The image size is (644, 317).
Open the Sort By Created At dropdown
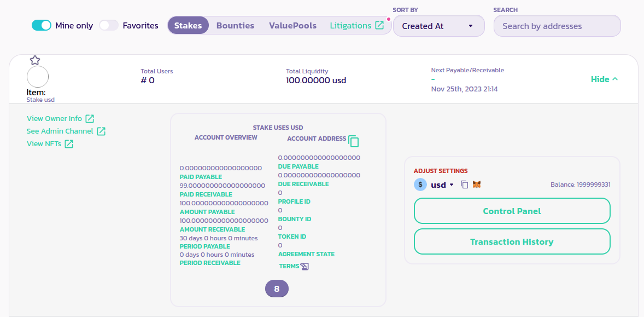pyautogui.click(x=438, y=26)
